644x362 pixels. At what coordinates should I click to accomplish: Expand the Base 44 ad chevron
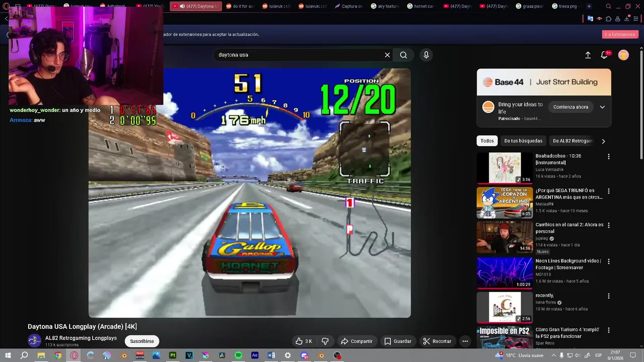point(602,107)
